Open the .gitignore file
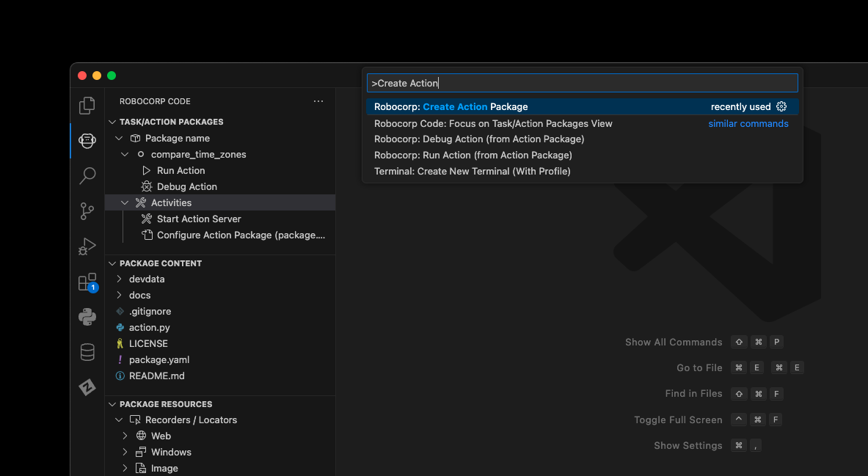This screenshot has height=476, width=868. [x=220, y=311]
